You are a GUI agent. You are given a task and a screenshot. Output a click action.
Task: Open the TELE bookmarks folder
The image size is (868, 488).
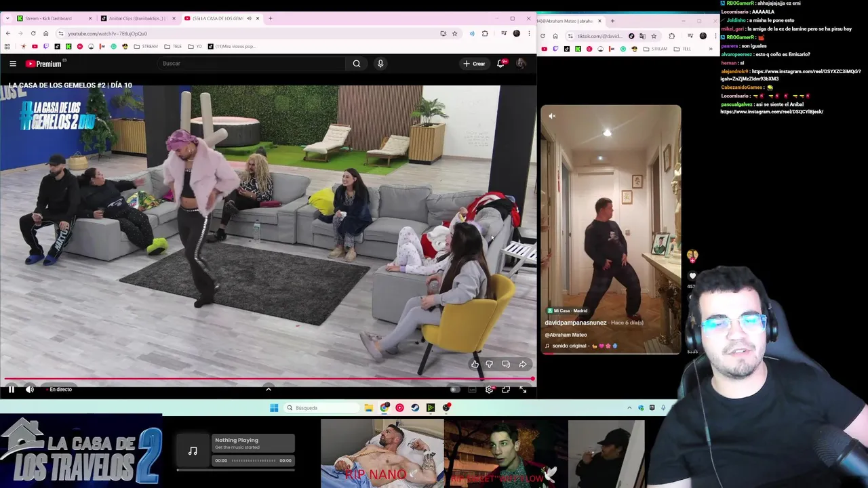pyautogui.click(x=173, y=47)
